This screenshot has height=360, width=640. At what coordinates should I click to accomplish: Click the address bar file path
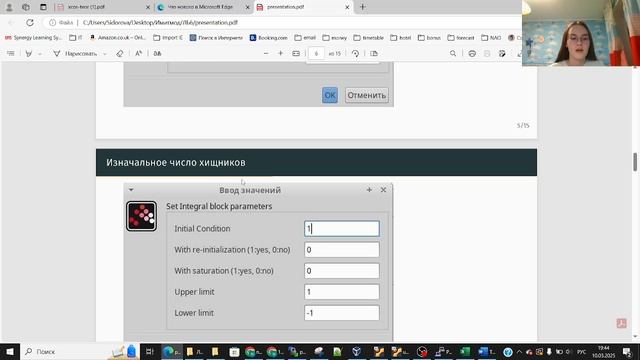160,22
